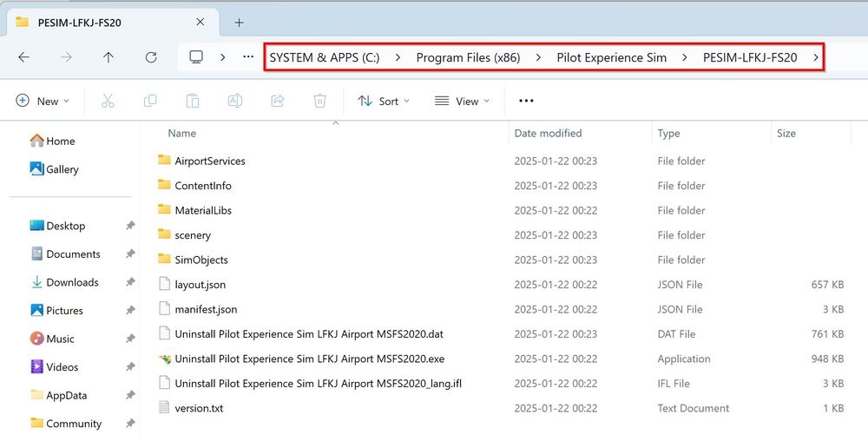Refresh the current folder view
The height and width of the screenshot is (441, 868).
point(150,57)
